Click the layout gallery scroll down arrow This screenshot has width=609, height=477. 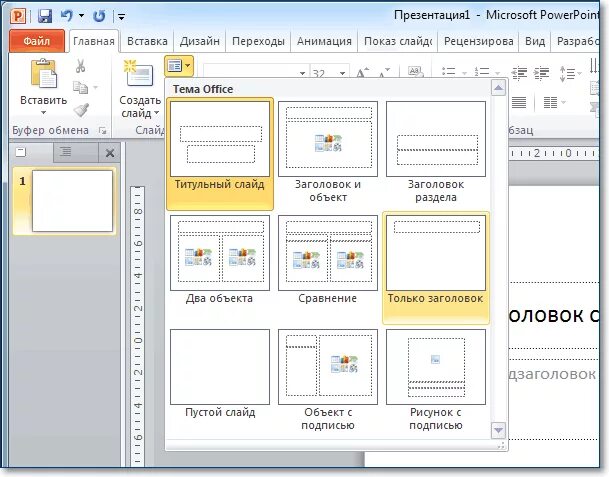click(x=498, y=430)
